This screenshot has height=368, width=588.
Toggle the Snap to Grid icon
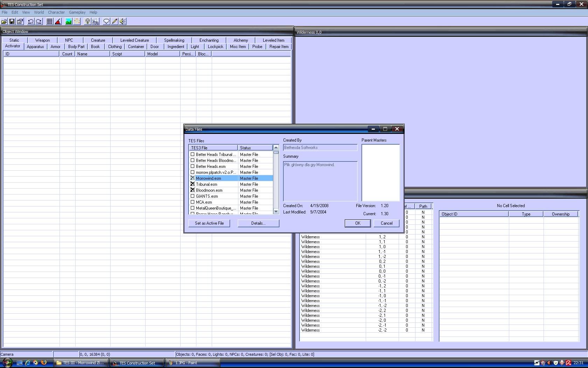pyautogui.click(x=50, y=21)
